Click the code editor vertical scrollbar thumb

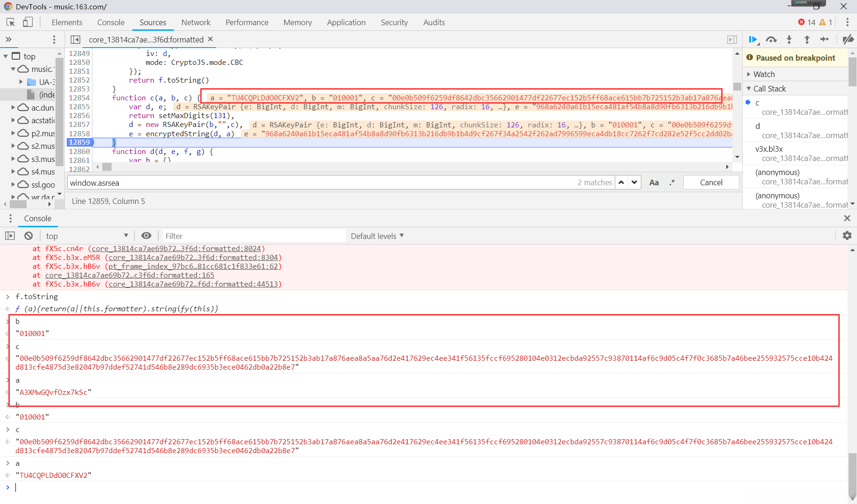[737, 86]
